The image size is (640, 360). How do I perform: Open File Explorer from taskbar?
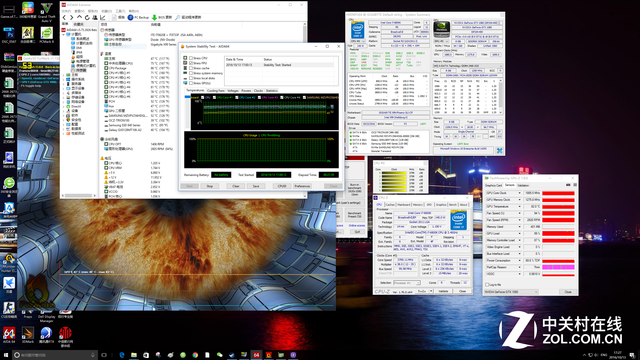coord(133,355)
